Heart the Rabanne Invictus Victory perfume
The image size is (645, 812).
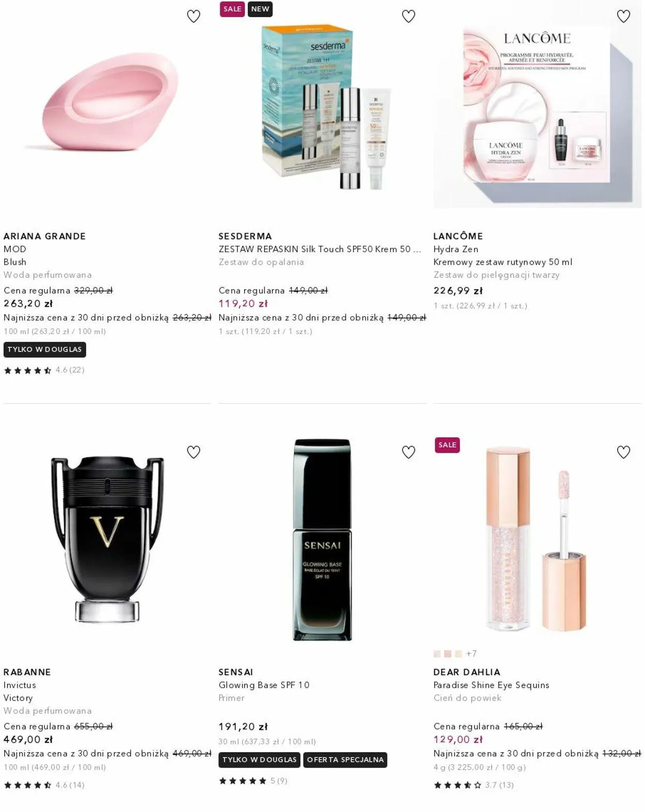click(x=193, y=452)
